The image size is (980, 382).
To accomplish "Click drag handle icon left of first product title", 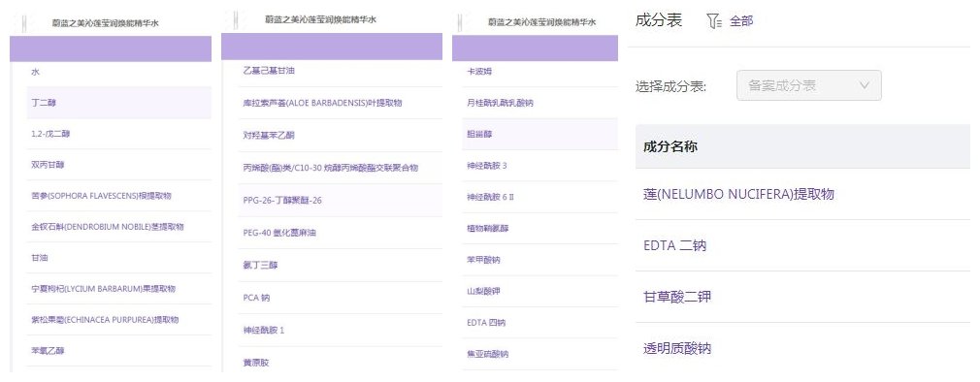I will pos(24,23).
